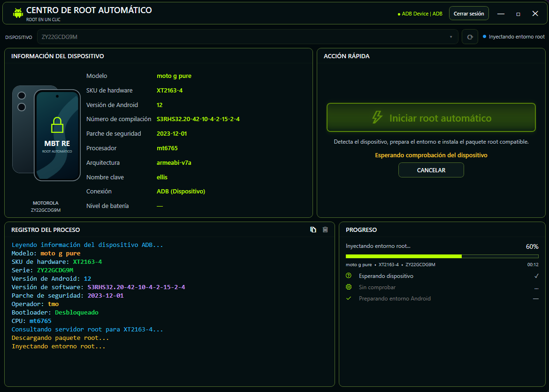
Task: Click the ADB Device status indicator
Action: pos(420,14)
